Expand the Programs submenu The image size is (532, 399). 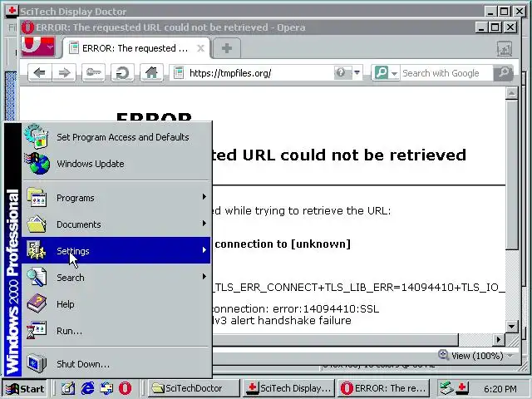click(x=116, y=198)
